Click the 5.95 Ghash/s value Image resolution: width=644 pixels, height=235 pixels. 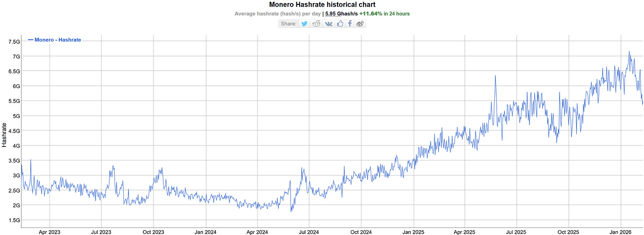coord(341,14)
